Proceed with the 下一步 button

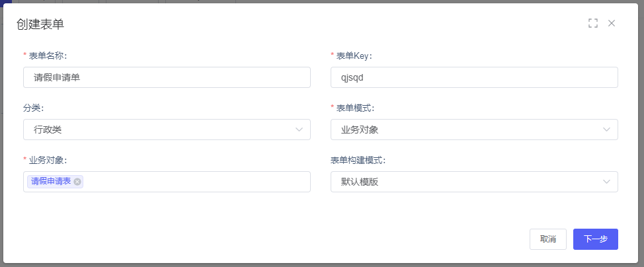tap(596, 239)
